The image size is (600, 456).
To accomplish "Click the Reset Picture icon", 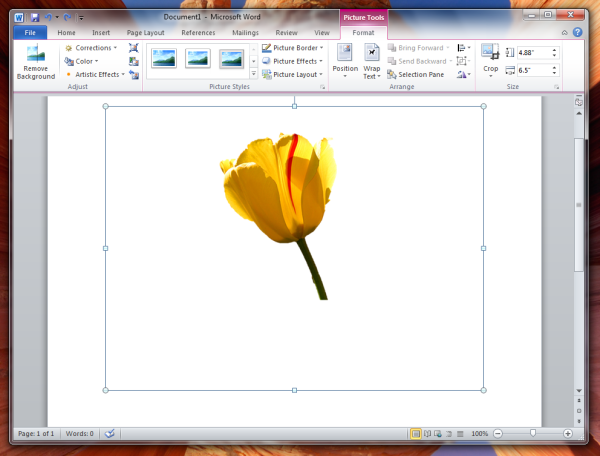I will [x=134, y=74].
